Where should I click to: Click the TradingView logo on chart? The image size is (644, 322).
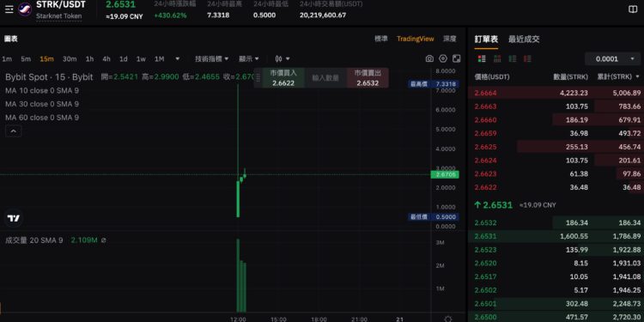click(14, 218)
